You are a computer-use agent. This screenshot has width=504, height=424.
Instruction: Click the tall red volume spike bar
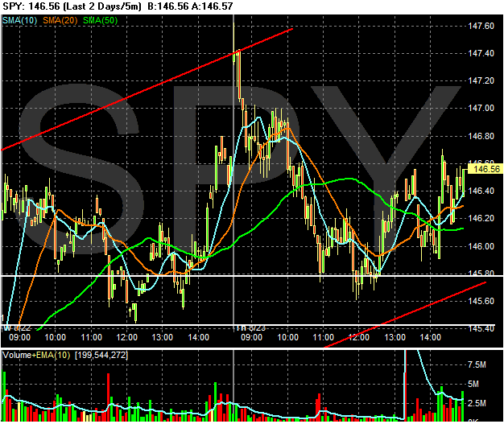405,385
